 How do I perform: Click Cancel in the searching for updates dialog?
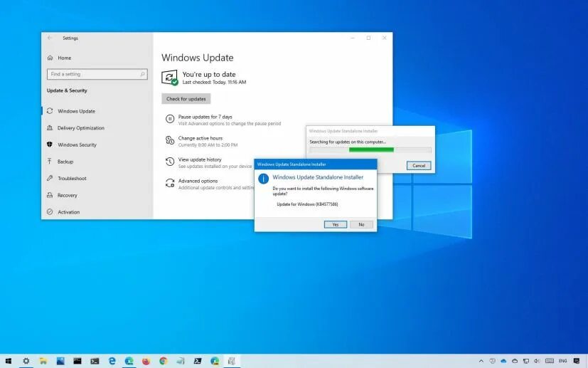419,166
